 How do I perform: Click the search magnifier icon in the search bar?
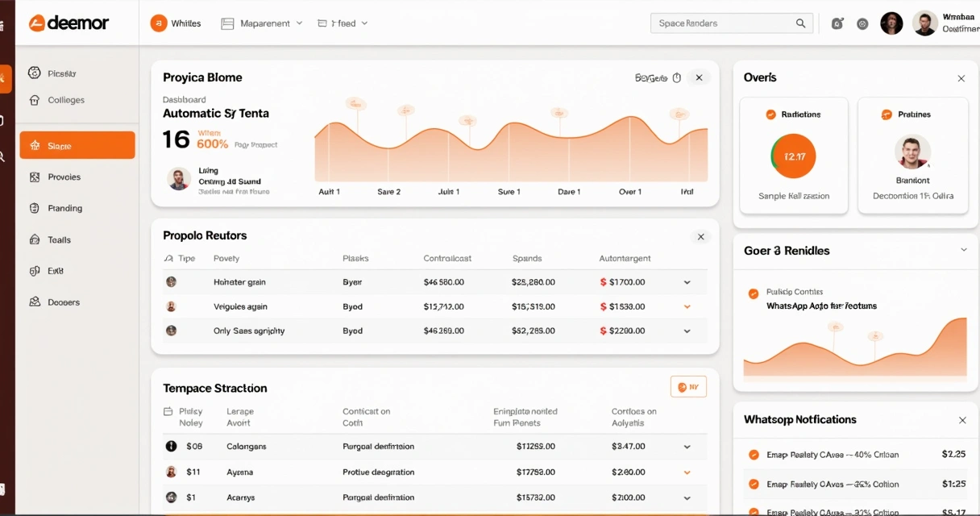coord(800,23)
